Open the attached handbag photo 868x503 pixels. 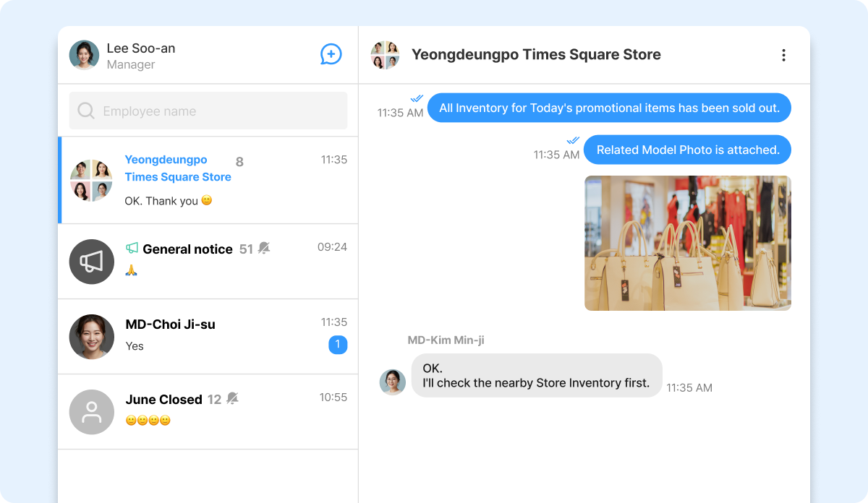[x=688, y=243]
